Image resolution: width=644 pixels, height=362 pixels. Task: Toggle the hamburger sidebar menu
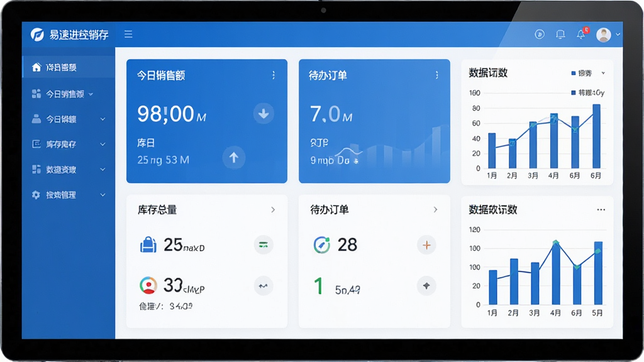click(128, 34)
